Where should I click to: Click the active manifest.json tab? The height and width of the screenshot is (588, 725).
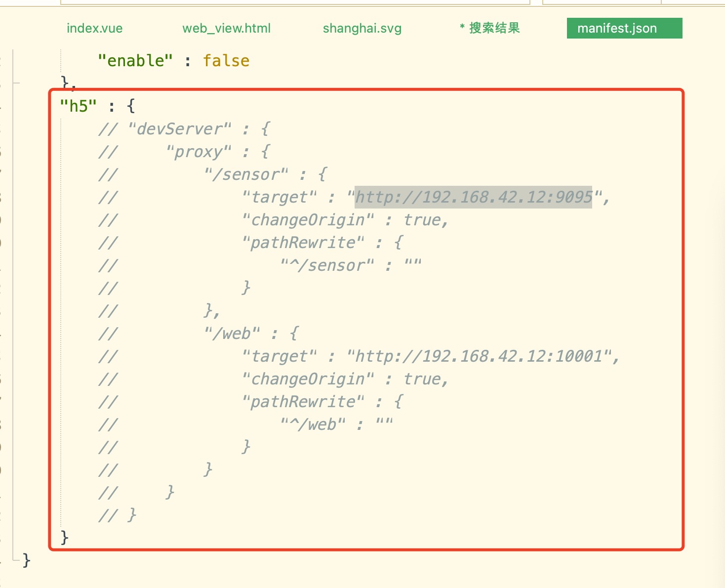pyautogui.click(x=624, y=28)
